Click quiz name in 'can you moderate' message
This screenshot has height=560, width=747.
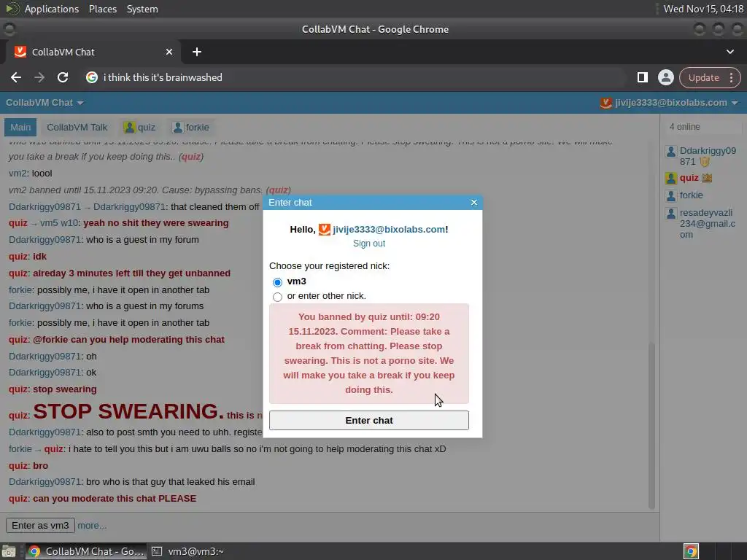18,499
